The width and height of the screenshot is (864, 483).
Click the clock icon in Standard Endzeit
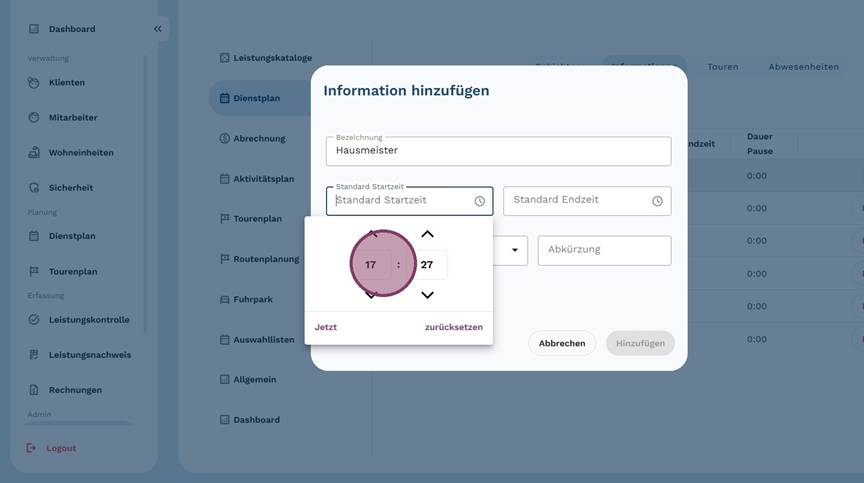[x=657, y=201]
